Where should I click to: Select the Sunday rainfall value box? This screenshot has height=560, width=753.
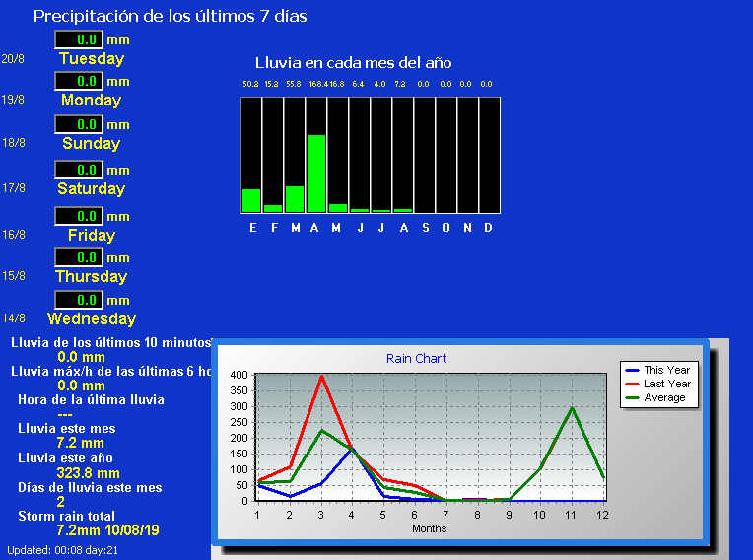(79, 124)
